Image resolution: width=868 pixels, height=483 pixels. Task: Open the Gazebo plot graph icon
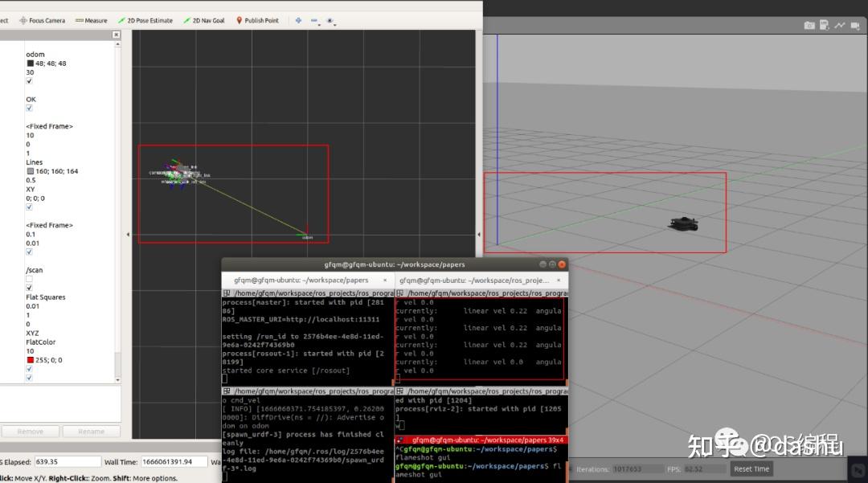[840, 26]
